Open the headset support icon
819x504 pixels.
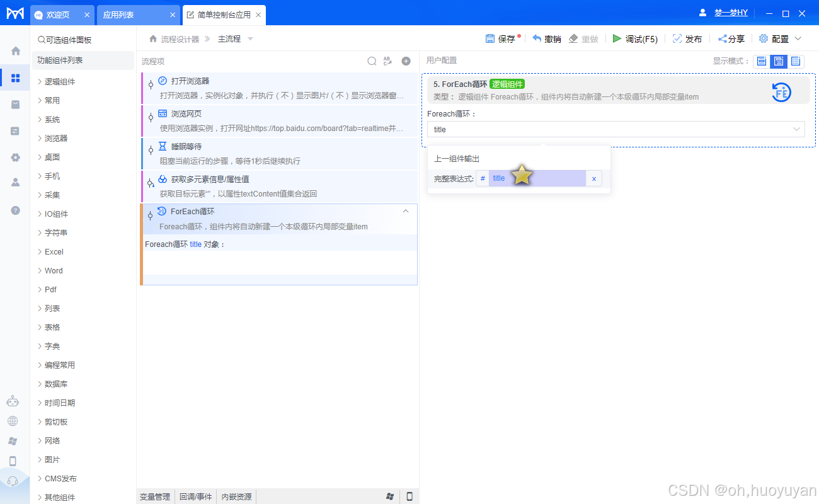[13, 481]
